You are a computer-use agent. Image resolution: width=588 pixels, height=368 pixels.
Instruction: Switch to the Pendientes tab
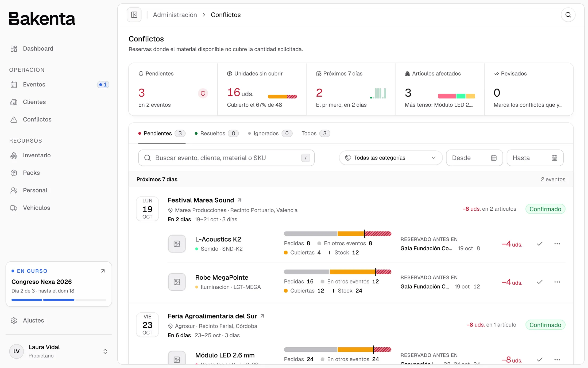162,133
